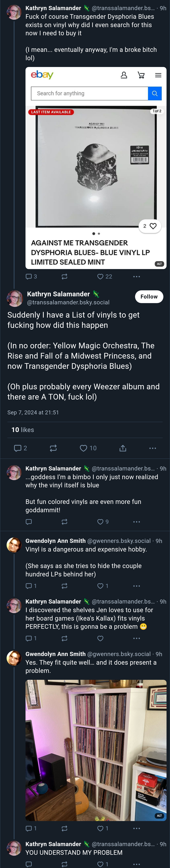Open more options on dangerous hobby reply
This screenshot has height=868, width=170.
(x=136, y=586)
